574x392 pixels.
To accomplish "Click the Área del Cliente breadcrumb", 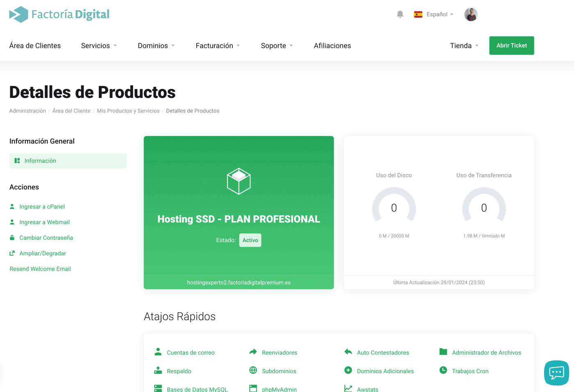I will tap(71, 111).
